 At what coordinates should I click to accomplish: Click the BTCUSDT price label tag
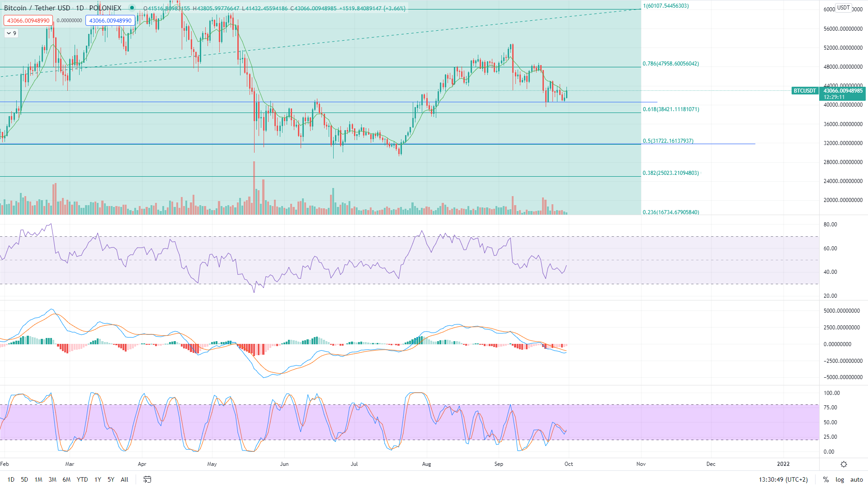[805, 91]
